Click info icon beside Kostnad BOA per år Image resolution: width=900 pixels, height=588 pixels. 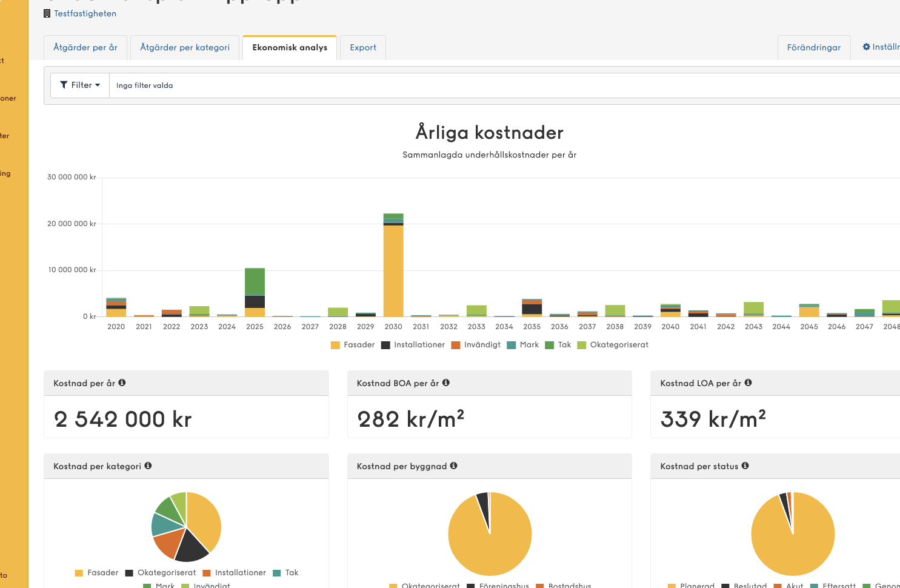[x=446, y=383]
